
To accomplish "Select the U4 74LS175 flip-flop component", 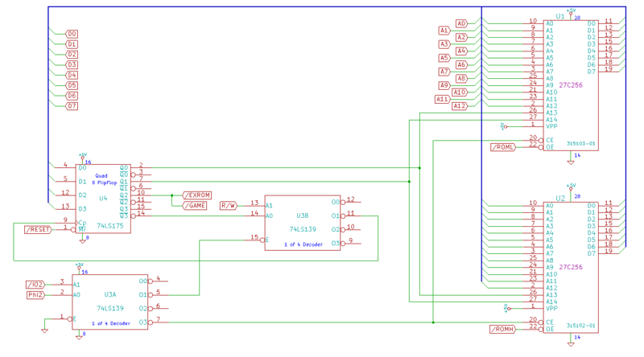I will tap(102, 199).
